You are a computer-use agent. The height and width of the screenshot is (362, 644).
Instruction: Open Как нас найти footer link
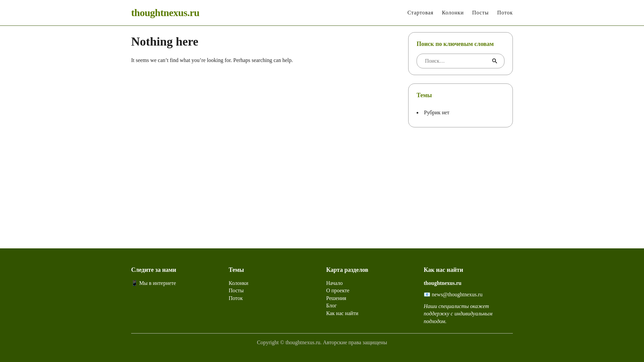[x=342, y=313]
